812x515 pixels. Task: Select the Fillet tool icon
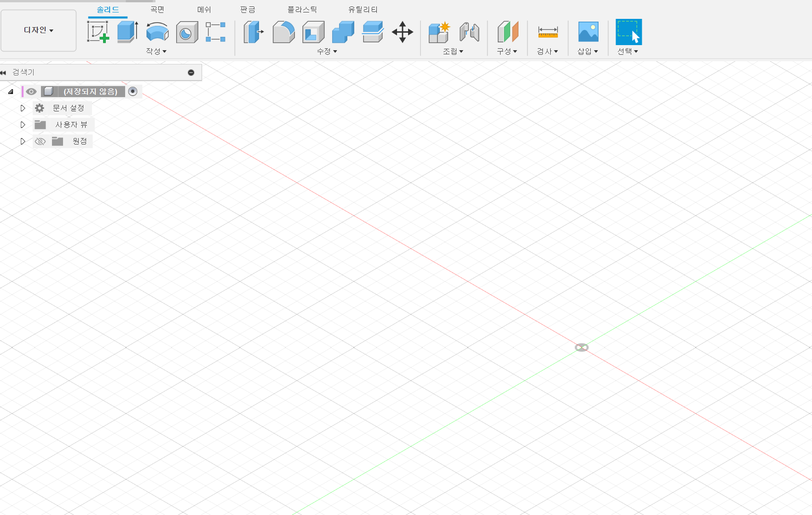[283, 32]
